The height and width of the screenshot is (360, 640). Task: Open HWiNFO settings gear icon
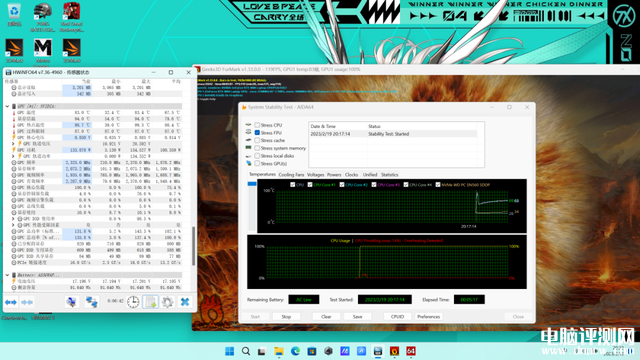coord(167,302)
